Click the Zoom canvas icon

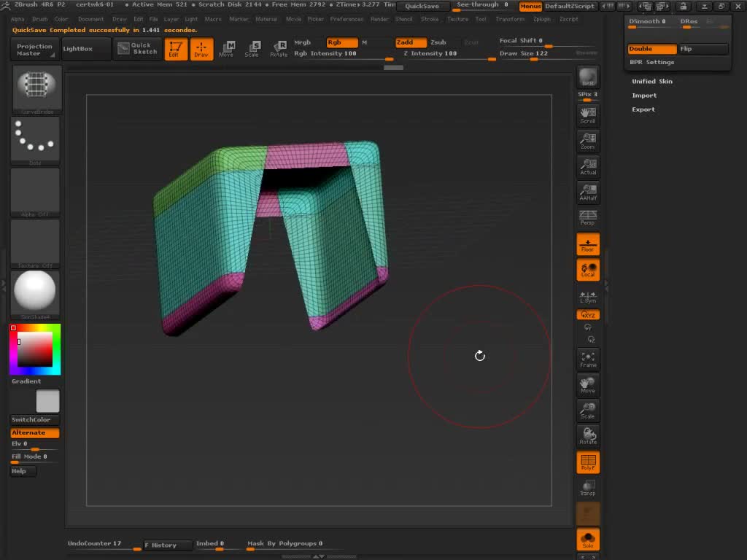[x=588, y=141]
